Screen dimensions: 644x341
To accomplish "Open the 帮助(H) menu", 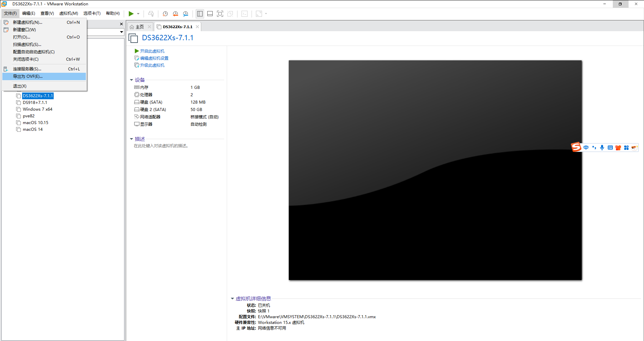I will pyautogui.click(x=113, y=13).
